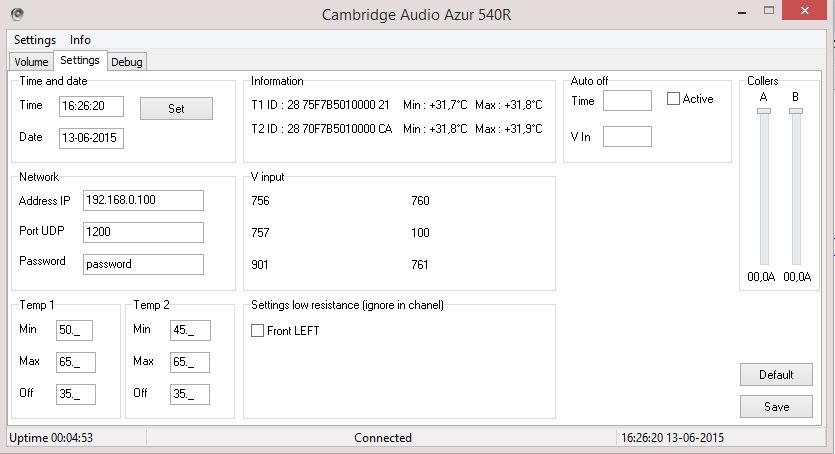Maximize the Cambridge Audio window
This screenshot has height=454, width=835.
click(768, 11)
